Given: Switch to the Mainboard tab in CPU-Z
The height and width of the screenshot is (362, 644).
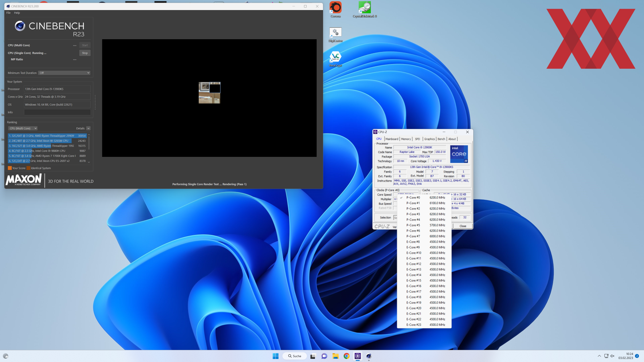Looking at the screenshot, I should coord(392,139).
